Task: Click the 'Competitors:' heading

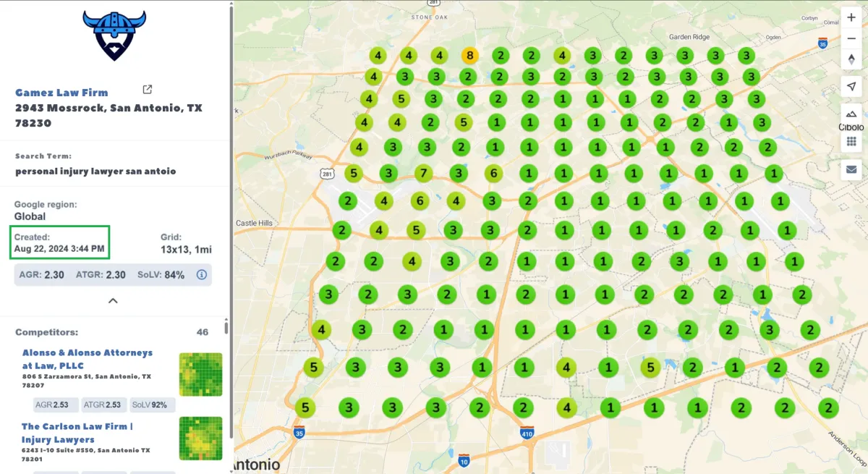Action: coord(46,332)
